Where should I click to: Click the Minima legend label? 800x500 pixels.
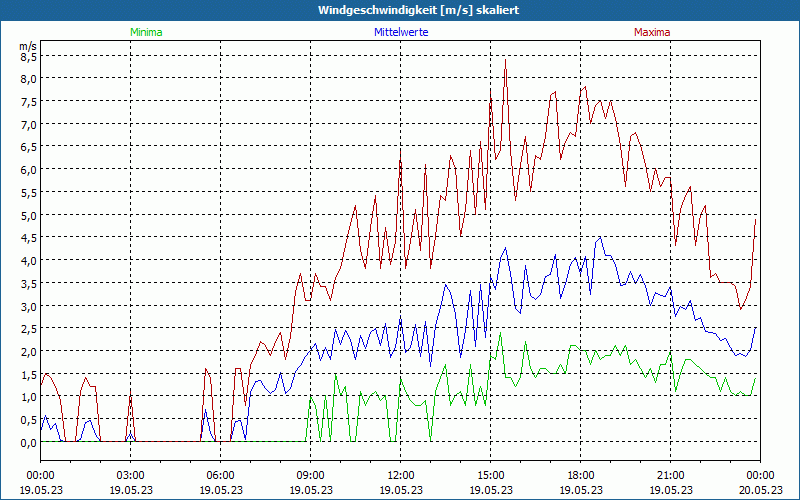146,32
